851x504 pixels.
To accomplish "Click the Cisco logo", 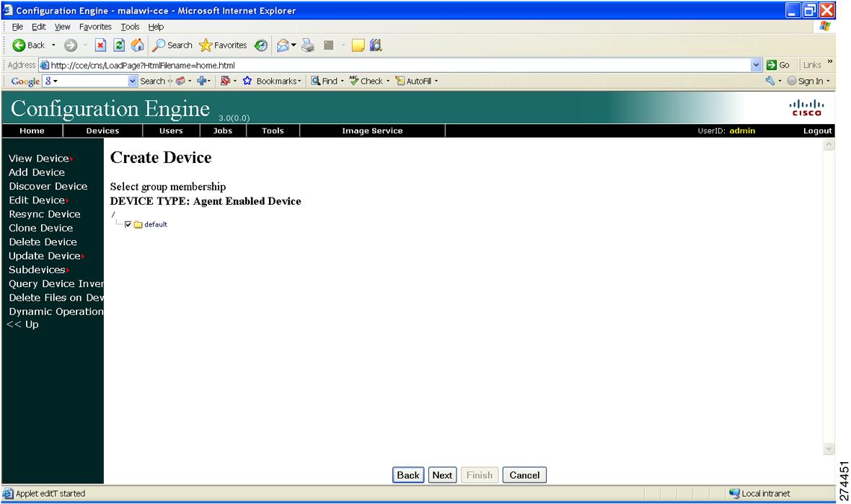I will point(806,107).
